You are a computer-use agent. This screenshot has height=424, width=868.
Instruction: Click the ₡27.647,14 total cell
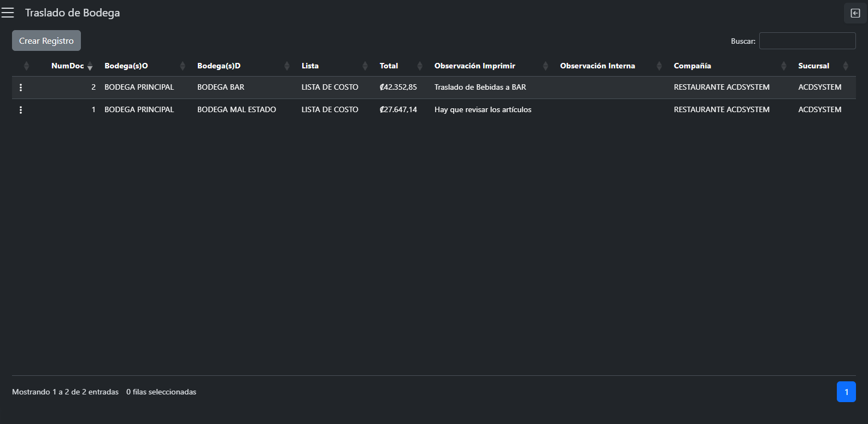398,110
